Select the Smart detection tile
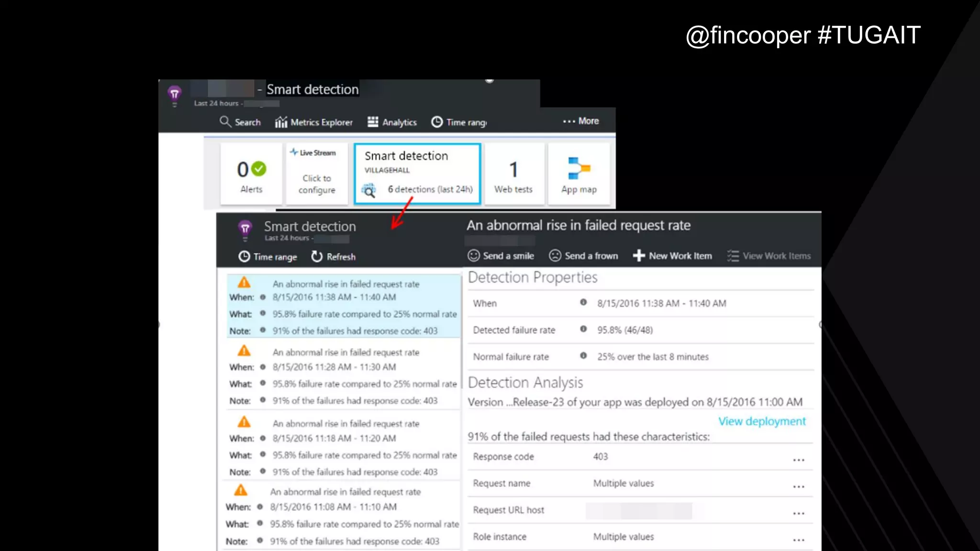Screen dimensions: 980x551 point(417,174)
